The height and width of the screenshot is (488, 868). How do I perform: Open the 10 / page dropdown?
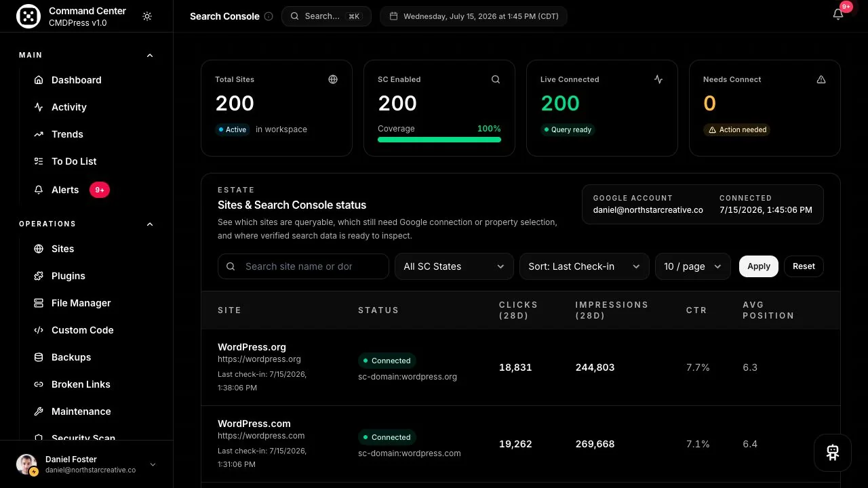coord(692,266)
